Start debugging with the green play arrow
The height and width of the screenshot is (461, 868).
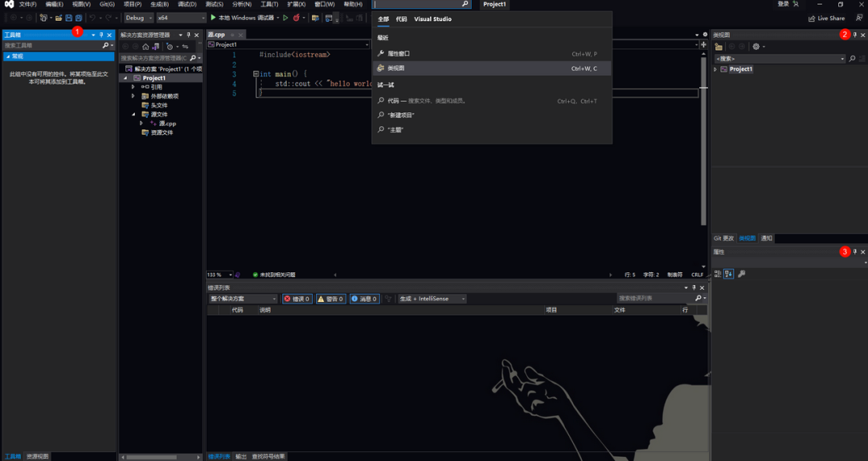[213, 18]
